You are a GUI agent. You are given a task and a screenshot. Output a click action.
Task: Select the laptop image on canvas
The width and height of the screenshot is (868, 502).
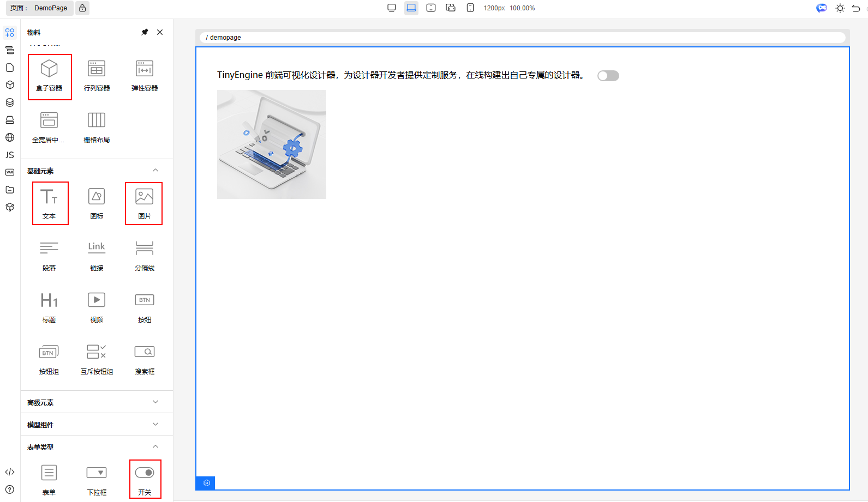point(272,144)
